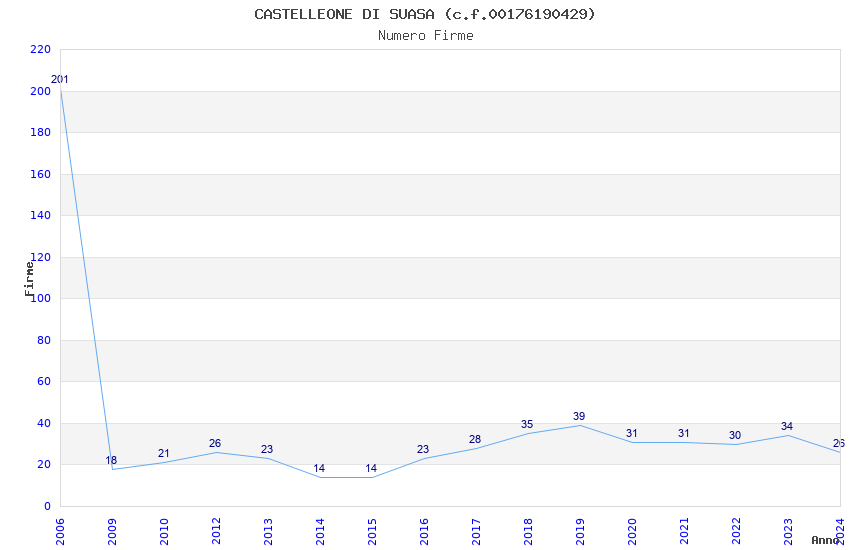
Task: Click the Firme y-axis title
Action: tap(29, 278)
